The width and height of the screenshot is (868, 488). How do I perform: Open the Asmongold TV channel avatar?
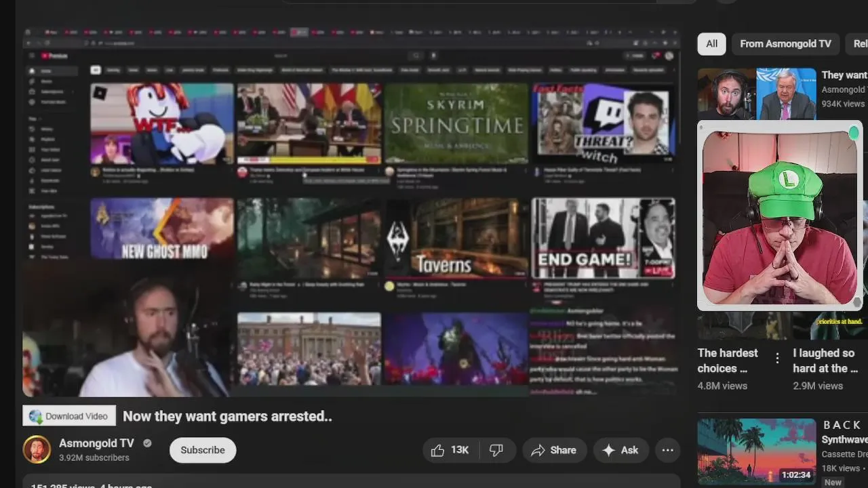click(37, 449)
